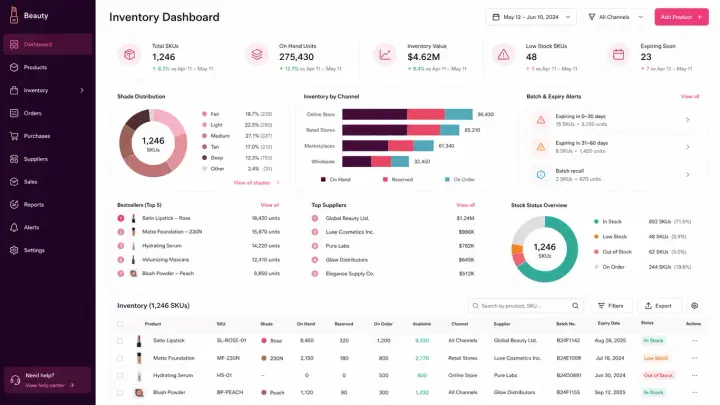Click View all in Batch & Expiry Alerts
Image resolution: width=720 pixels, height=405 pixels.
click(690, 96)
